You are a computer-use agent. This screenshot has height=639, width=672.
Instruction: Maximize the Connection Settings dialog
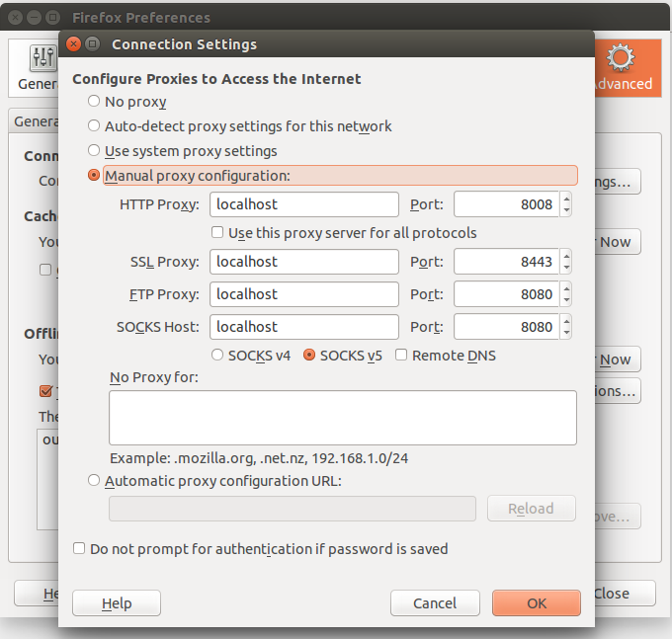point(93,44)
